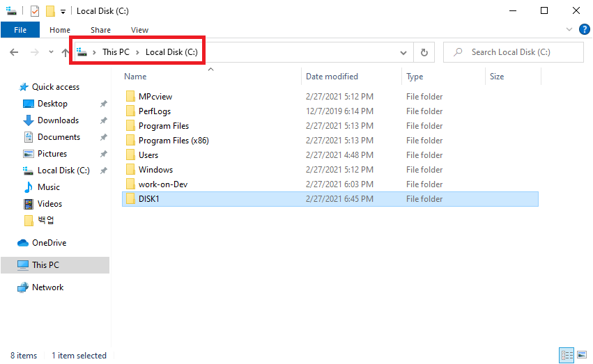Open Local Disk (C:) in the navigation pane
This screenshot has height=364, width=593.
tap(63, 171)
